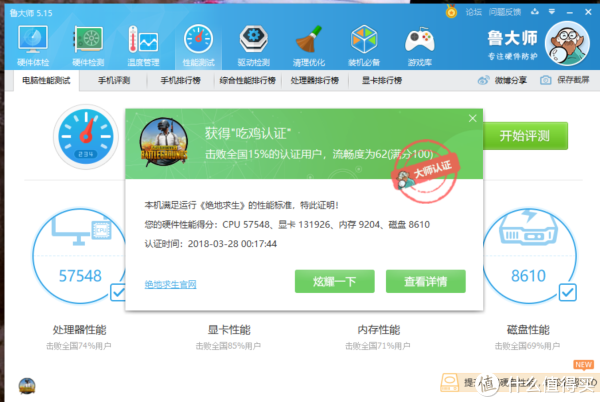The height and width of the screenshot is (402, 600).
Task: Click the 内存性能 label
Action: (x=378, y=330)
